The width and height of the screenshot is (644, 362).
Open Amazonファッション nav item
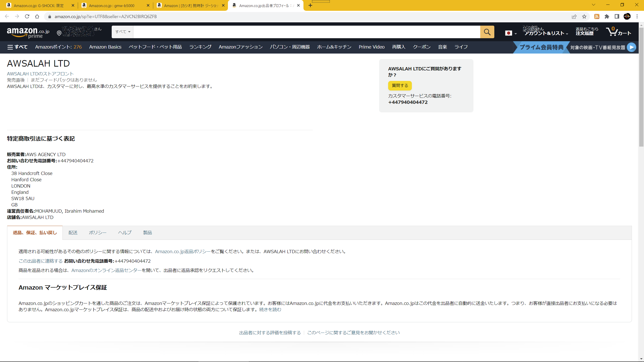coord(240,47)
